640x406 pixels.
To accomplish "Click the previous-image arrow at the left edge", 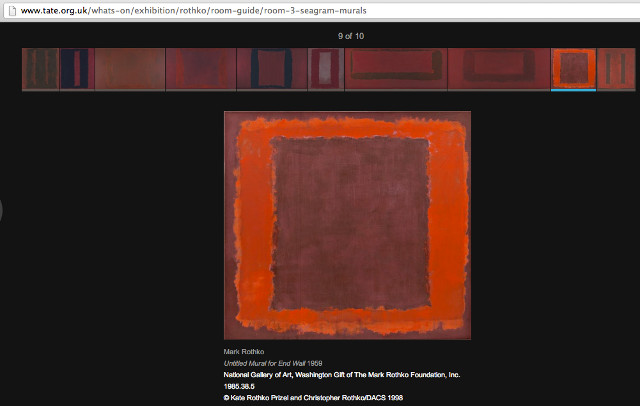I will [1, 211].
